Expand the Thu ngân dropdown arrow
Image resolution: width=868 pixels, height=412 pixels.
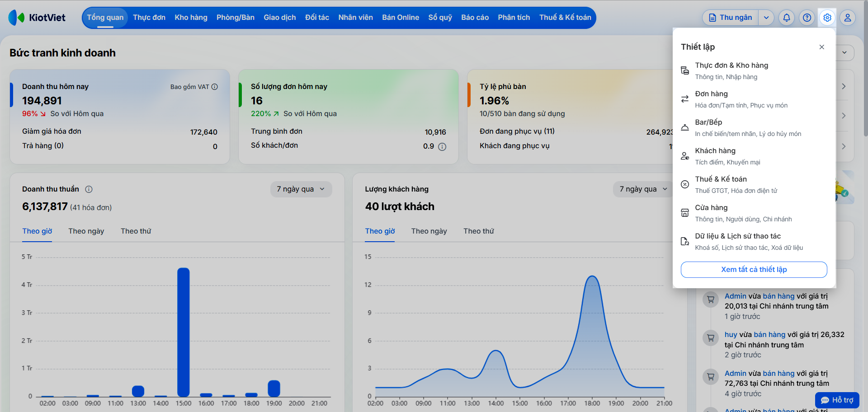[x=766, y=18]
